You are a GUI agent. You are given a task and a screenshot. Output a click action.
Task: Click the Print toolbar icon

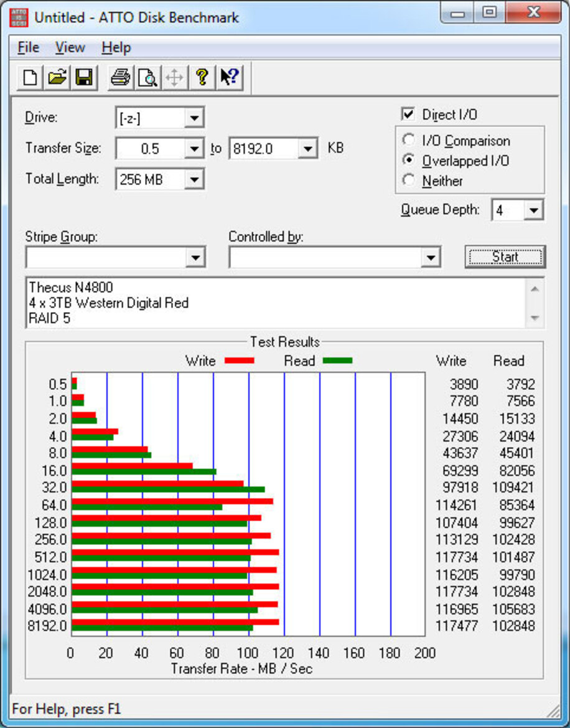coord(121,77)
